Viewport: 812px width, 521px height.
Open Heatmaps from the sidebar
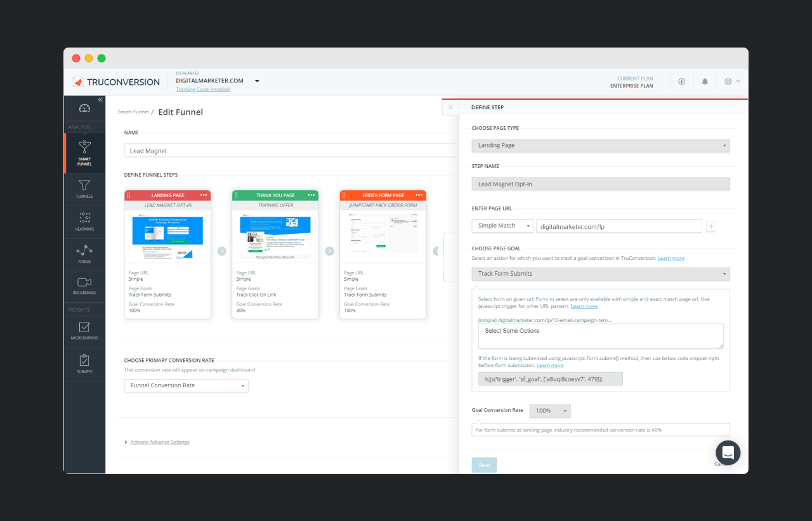pyautogui.click(x=84, y=221)
